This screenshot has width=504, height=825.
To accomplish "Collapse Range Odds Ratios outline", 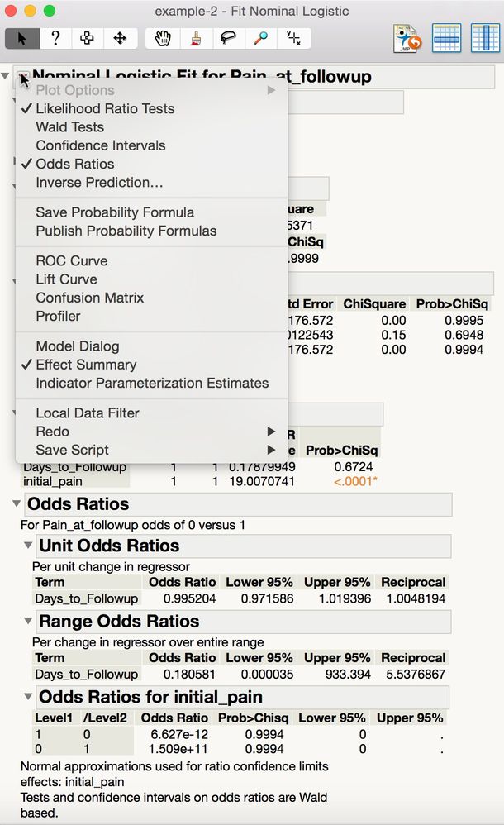I will pos(29,621).
